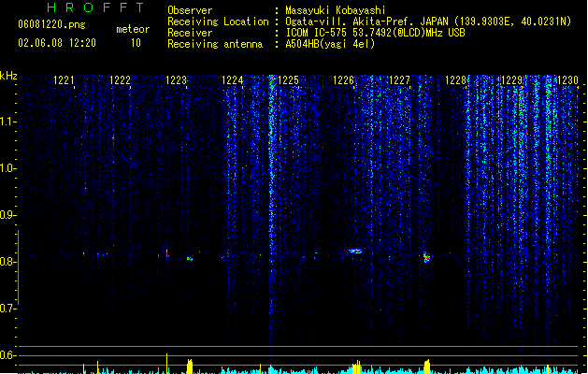588x374 pixels.
Task: Click the HROFFT title text
Action: tap(96, 7)
